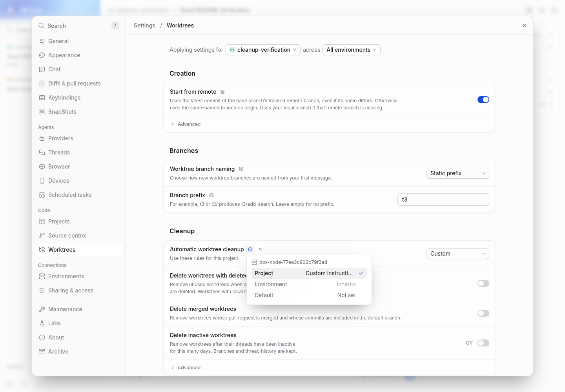Click the General sliders icon in the sidebar

[42, 41]
